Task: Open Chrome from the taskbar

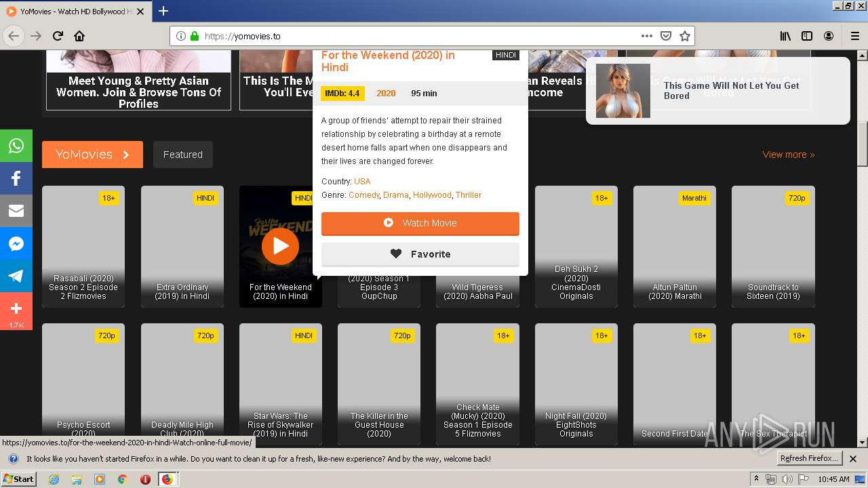Action: [122, 479]
